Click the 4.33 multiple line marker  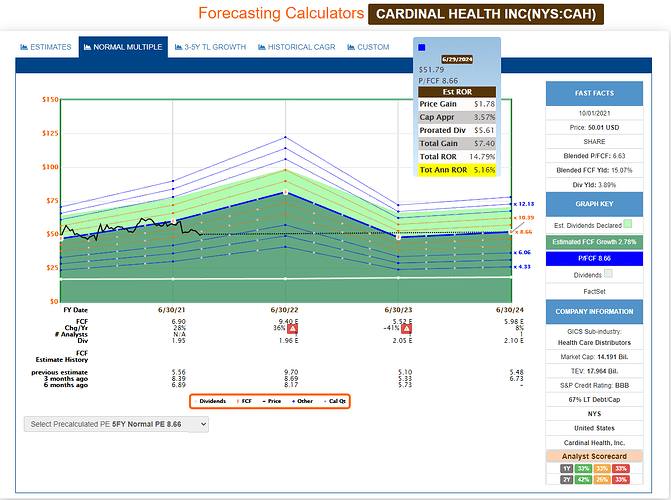click(x=523, y=267)
